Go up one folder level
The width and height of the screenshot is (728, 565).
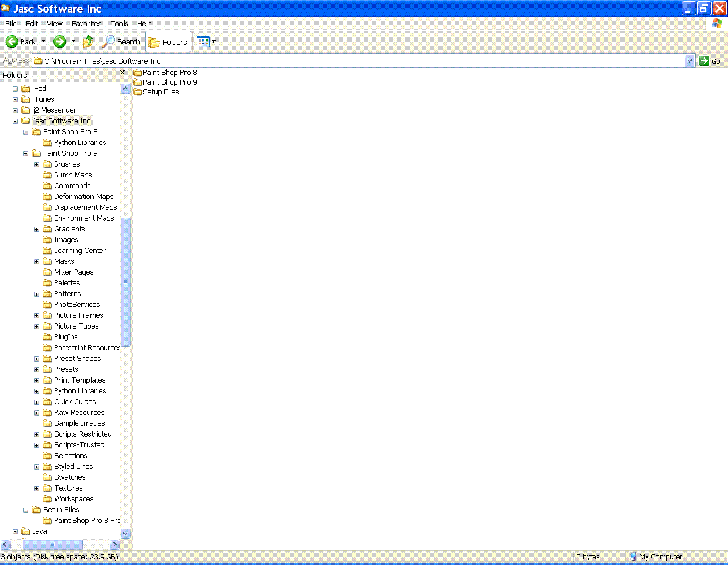point(88,41)
